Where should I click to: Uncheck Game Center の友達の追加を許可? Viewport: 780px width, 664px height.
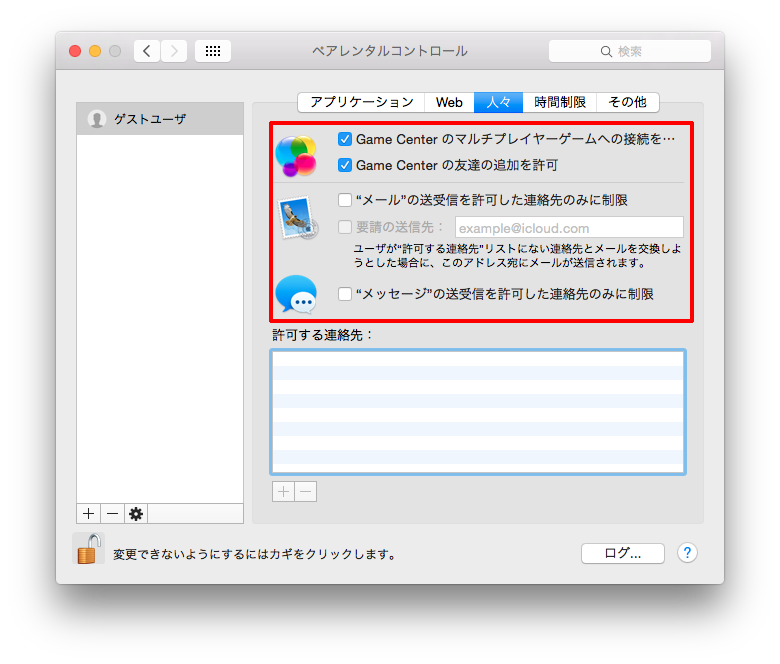345,165
